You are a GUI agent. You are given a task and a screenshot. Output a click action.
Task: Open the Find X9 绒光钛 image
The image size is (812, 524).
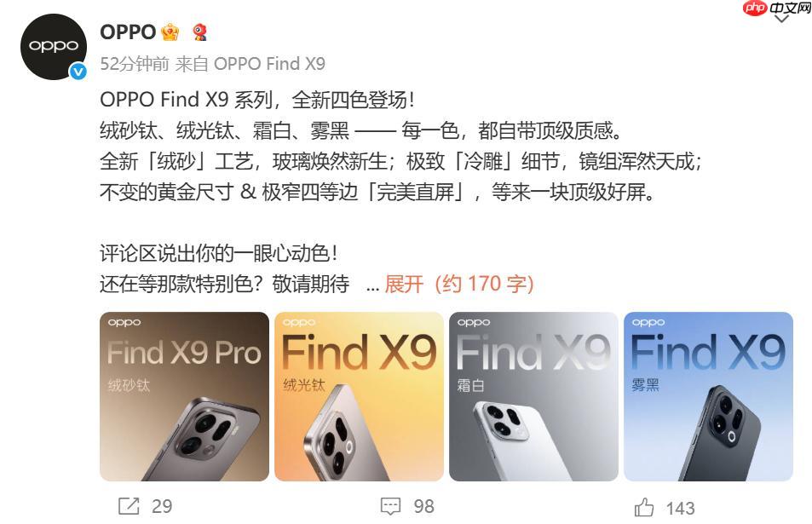(359, 397)
